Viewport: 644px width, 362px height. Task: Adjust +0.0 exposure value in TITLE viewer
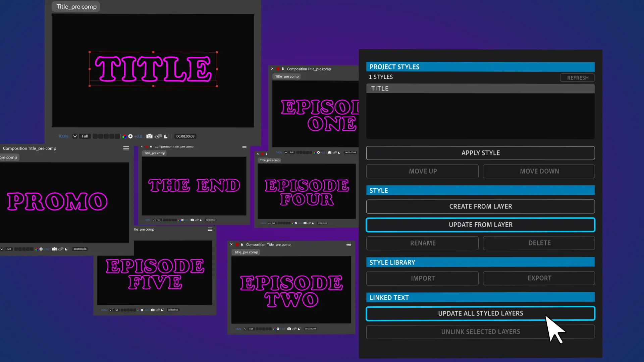tap(138, 136)
